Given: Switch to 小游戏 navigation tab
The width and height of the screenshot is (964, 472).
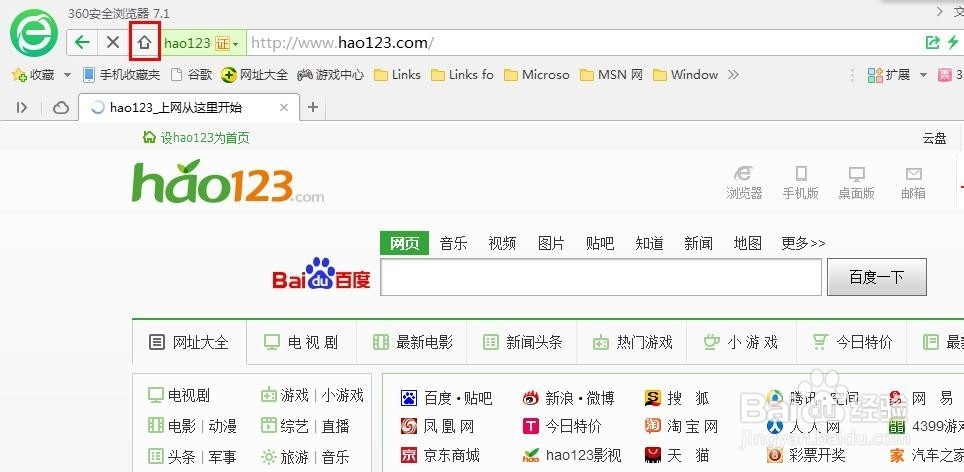Looking at the screenshot, I should (741, 342).
